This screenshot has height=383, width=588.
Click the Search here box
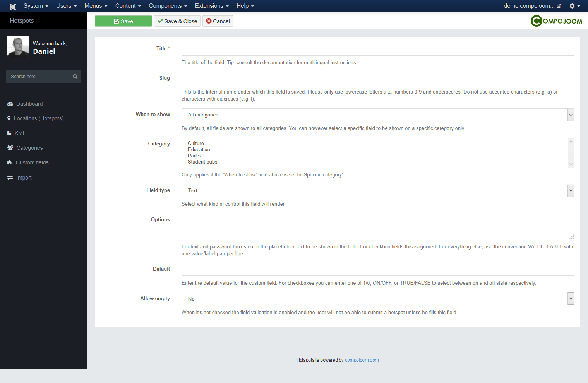pos(43,77)
